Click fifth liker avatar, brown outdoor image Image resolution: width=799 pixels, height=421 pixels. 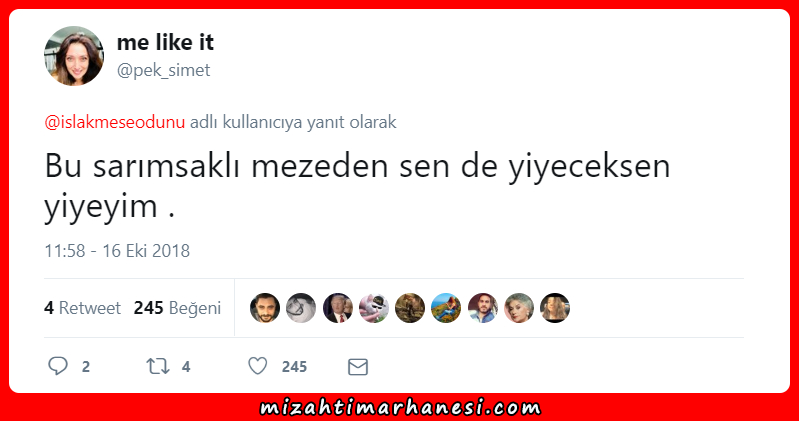point(410,308)
